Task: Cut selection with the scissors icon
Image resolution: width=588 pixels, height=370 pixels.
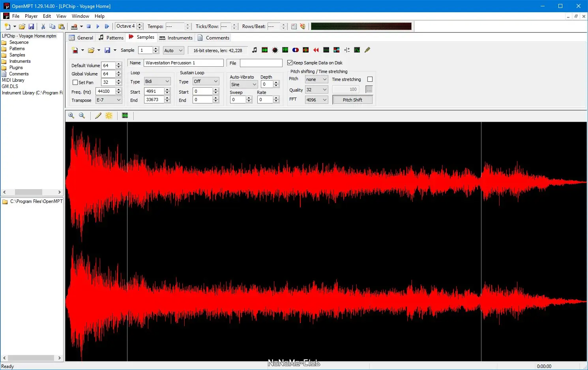Action: [x=43, y=26]
